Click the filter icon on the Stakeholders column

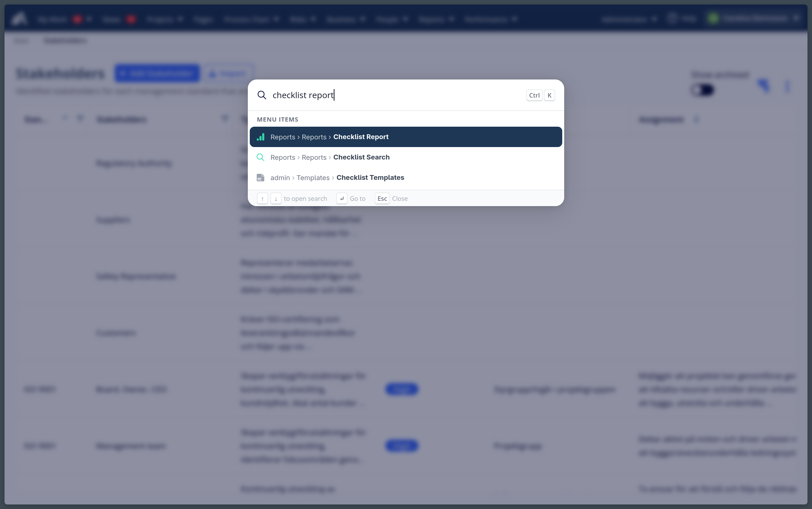[x=225, y=118]
